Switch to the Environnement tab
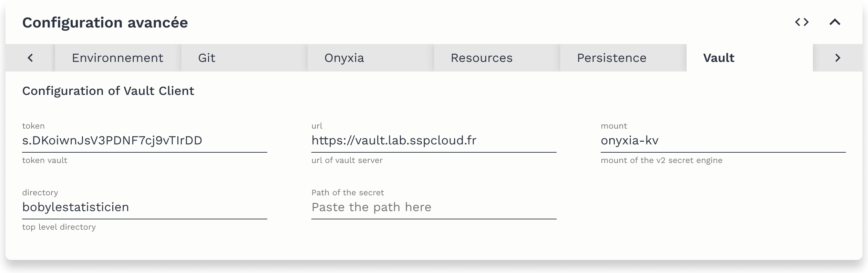This screenshot has width=868, height=273. 117,58
